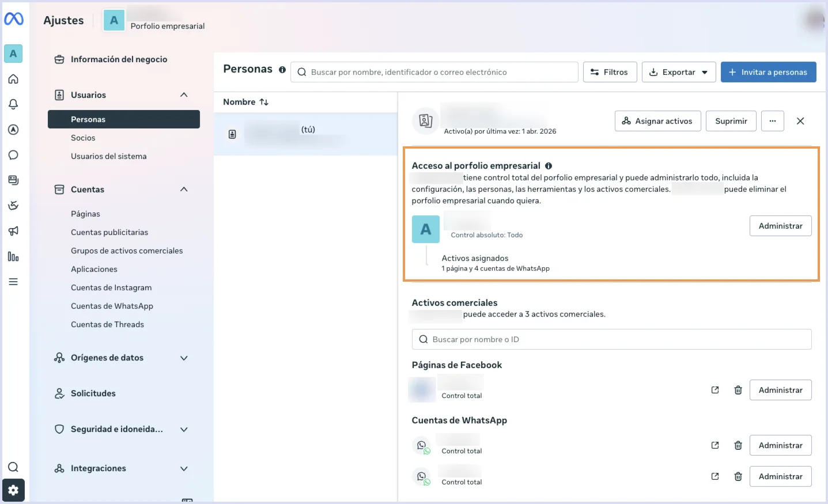Open the Ads Manager compass icon
The image size is (828, 504).
pyautogui.click(x=13, y=130)
